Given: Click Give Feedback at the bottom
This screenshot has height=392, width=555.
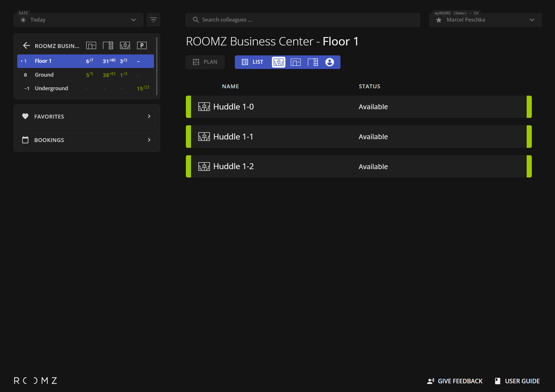Looking at the screenshot, I should coord(455,381).
